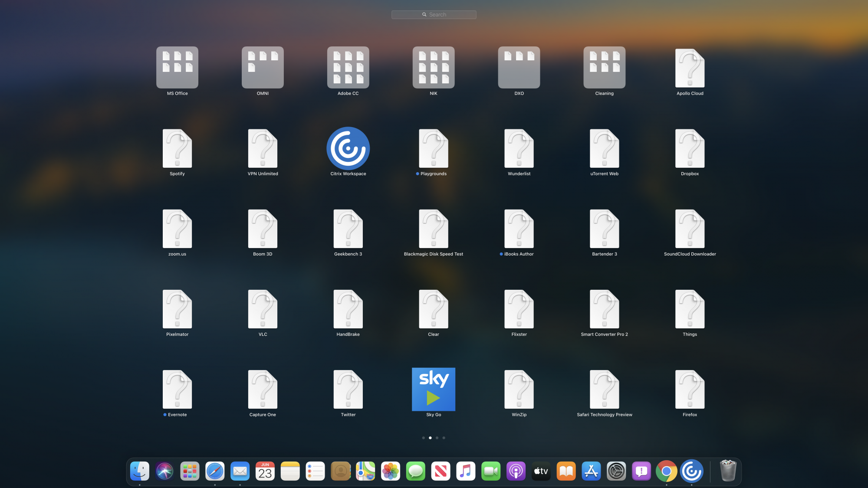Open the Clear app
The width and height of the screenshot is (868, 488).
(434, 309)
